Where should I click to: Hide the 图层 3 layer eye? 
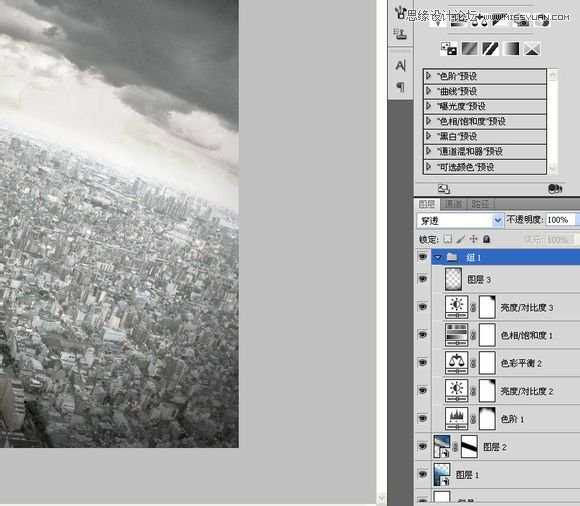click(x=422, y=279)
